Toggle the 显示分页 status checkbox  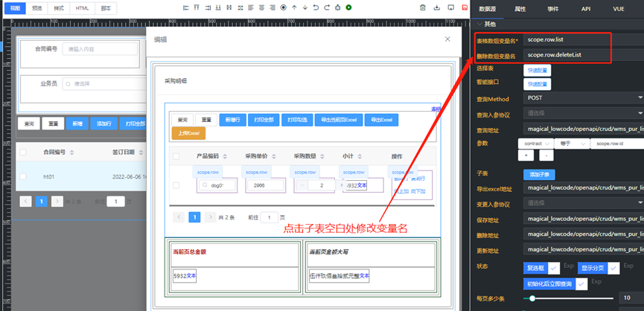click(613, 269)
